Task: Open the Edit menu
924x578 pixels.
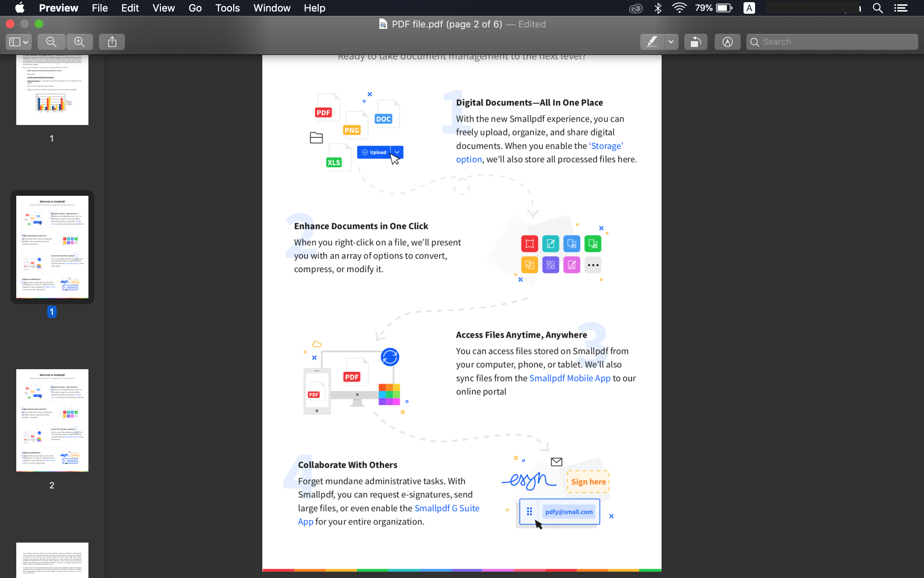Action: pos(130,8)
